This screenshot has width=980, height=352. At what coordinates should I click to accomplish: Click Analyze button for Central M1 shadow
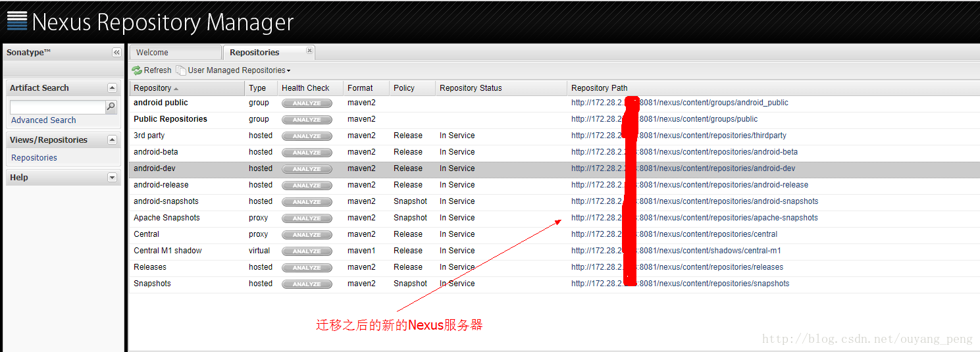pyautogui.click(x=307, y=251)
